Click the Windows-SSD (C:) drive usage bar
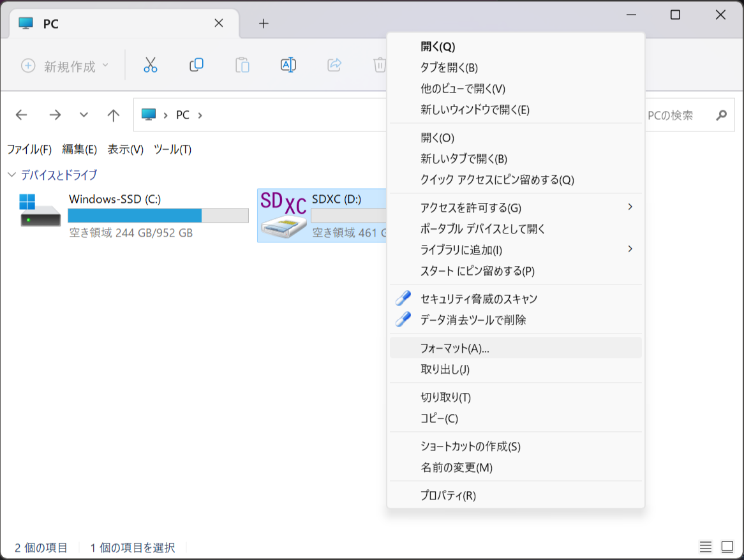 pos(158,216)
